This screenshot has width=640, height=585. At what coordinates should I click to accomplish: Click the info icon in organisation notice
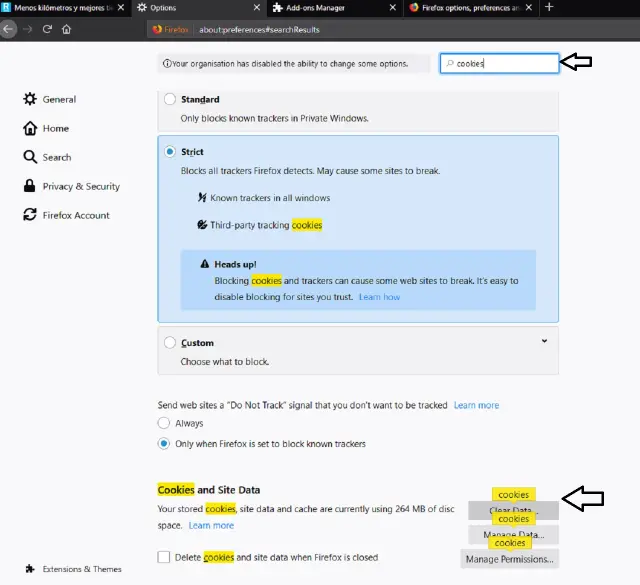click(x=167, y=63)
